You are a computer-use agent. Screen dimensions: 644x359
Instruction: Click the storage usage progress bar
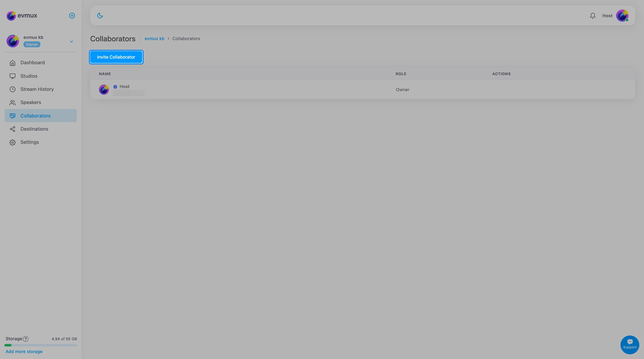(41, 345)
